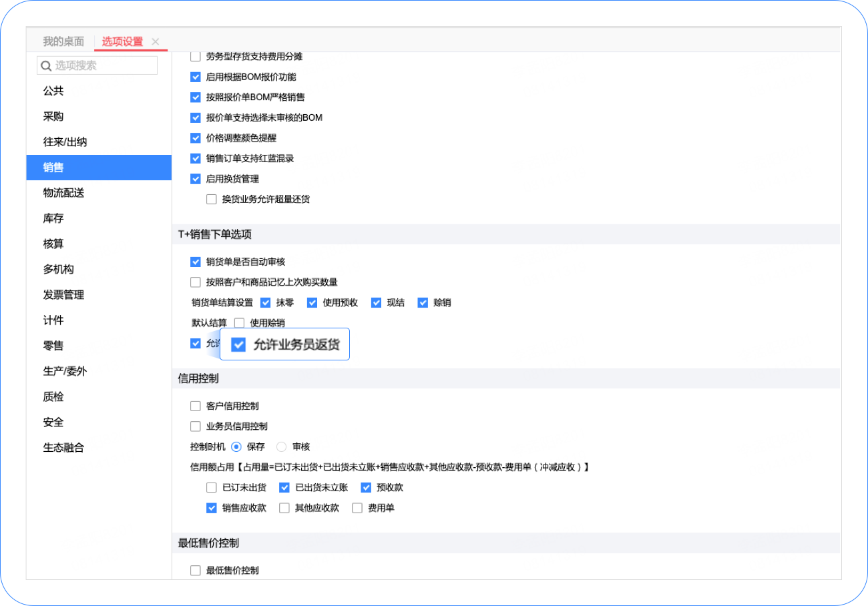Enable 换货业务允许超量还货 checkbox
Screen dimensions: 868x606
point(212,199)
